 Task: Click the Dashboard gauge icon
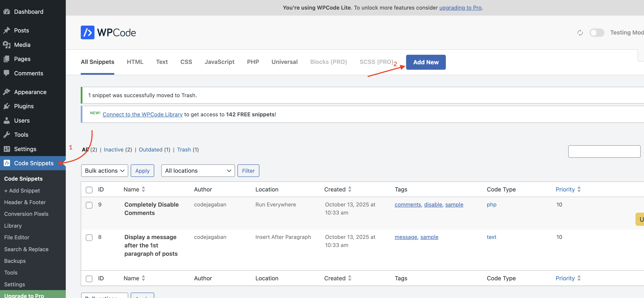coord(7,11)
